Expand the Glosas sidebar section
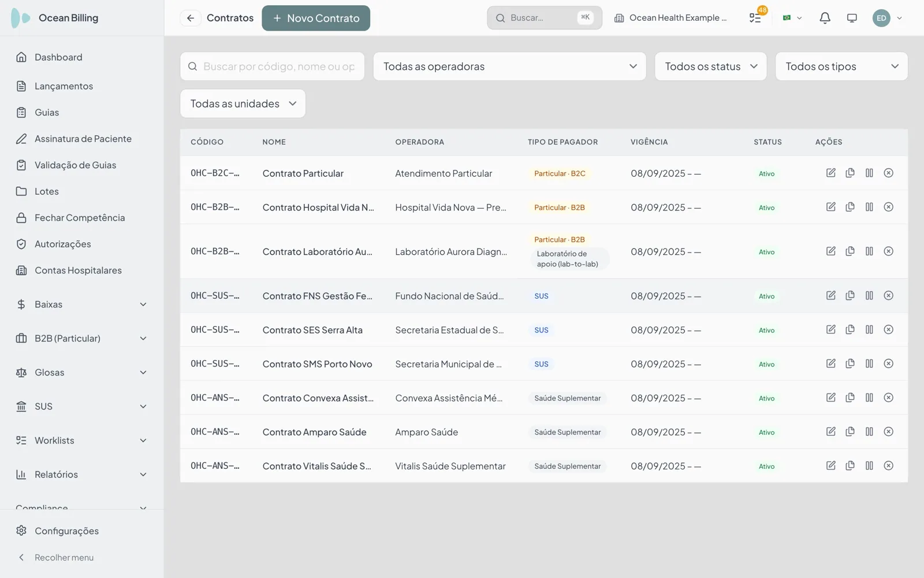This screenshot has width=924, height=578. point(81,373)
